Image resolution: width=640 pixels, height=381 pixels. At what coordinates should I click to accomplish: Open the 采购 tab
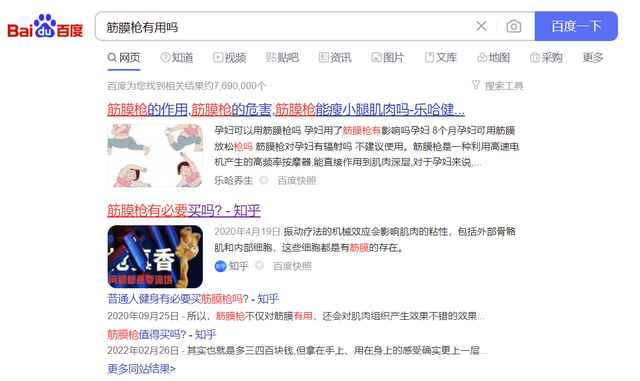pyautogui.click(x=546, y=58)
